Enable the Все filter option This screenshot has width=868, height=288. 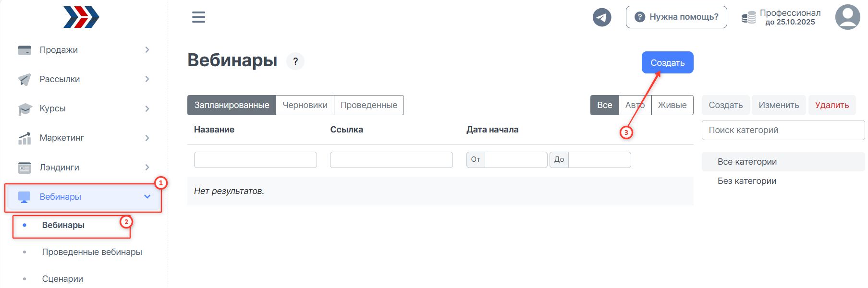coord(604,105)
